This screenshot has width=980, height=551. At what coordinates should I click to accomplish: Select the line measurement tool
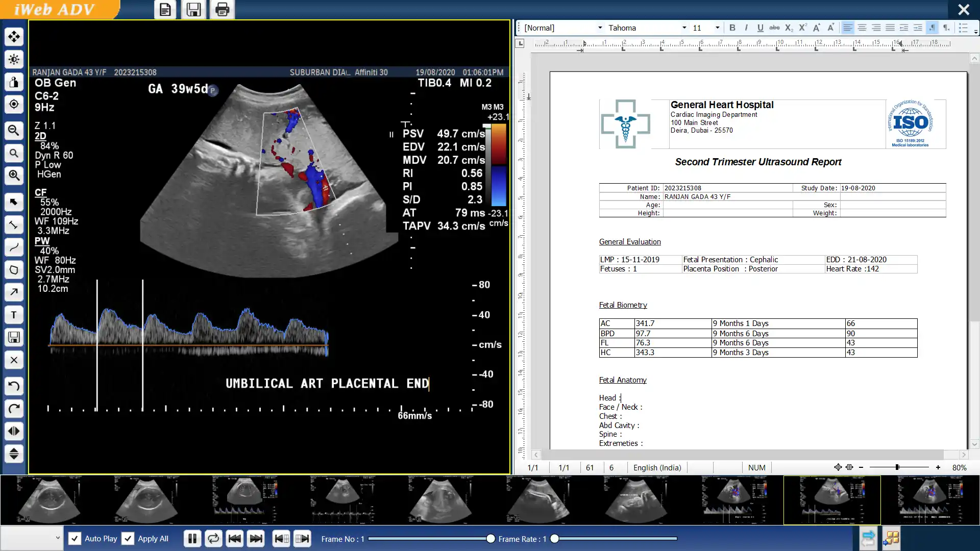[14, 224]
